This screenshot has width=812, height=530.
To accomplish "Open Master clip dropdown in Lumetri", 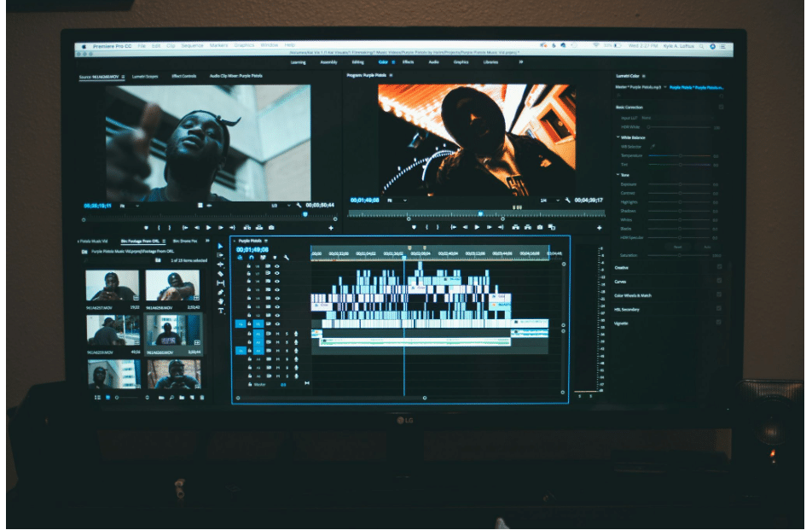I will [665, 87].
